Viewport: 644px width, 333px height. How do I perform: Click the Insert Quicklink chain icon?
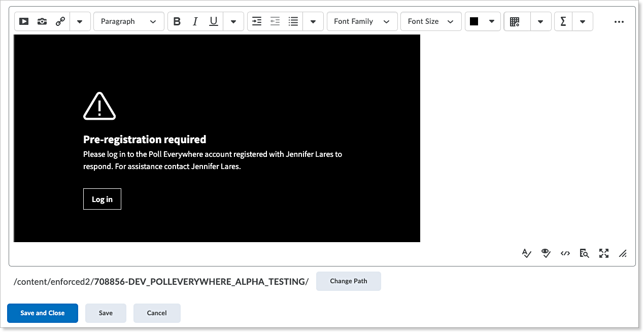pyautogui.click(x=60, y=21)
